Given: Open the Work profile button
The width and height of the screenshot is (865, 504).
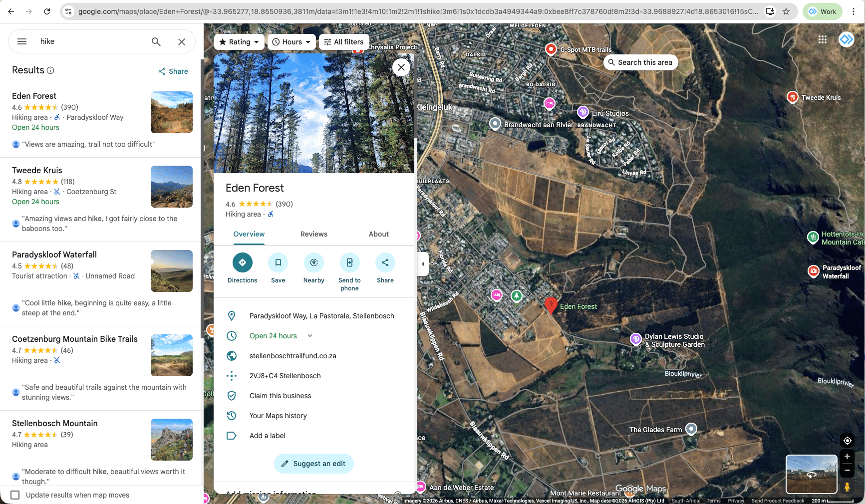Looking at the screenshot, I should click(822, 11).
